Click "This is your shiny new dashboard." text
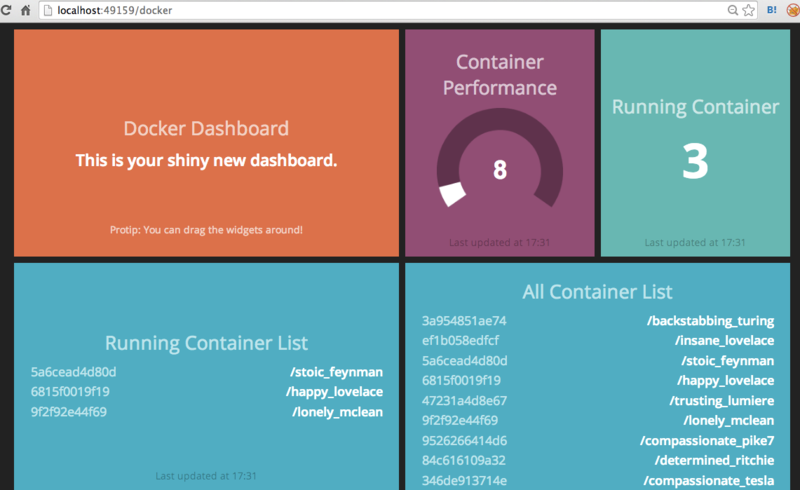The width and height of the screenshot is (800, 490). click(206, 161)
